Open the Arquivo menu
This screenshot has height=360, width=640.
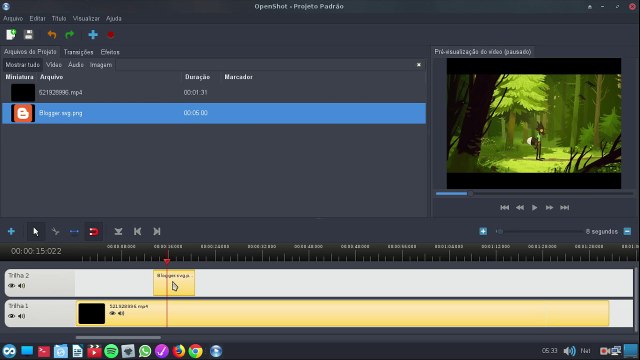click(13, 18)
